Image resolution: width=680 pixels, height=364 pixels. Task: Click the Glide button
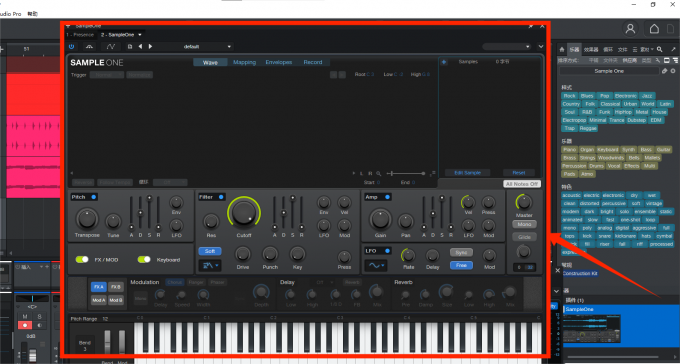click(x=524, y=237)
